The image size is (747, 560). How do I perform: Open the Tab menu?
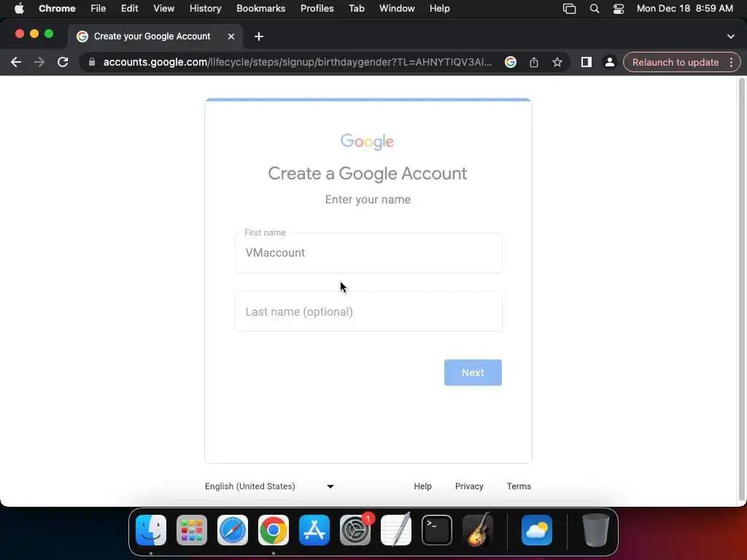click(x=356, y=9)
